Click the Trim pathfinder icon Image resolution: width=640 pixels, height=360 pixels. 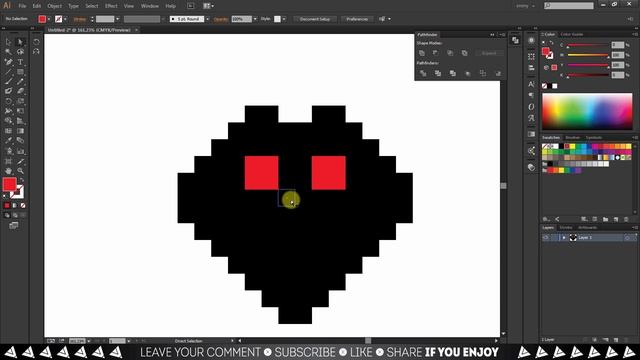438,73
